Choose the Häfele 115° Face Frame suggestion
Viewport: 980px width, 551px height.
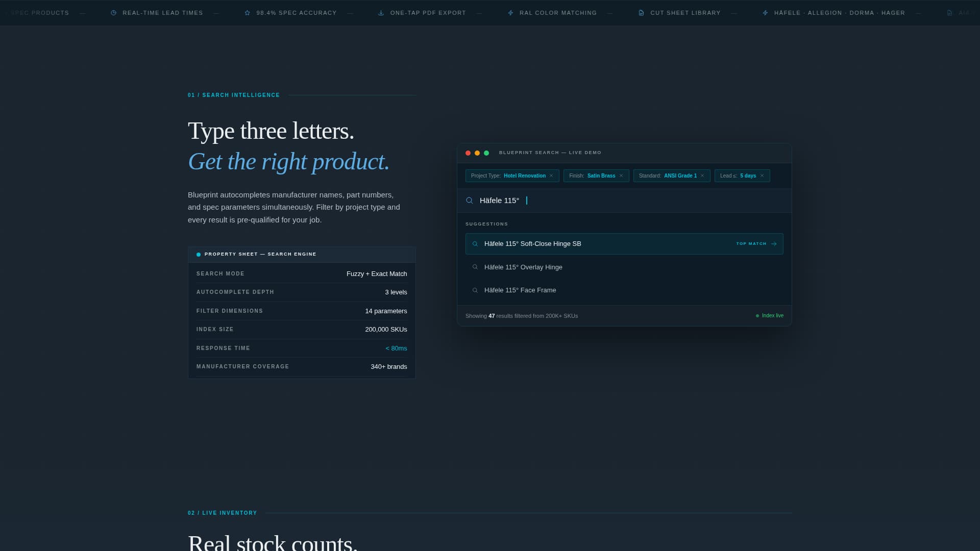coord(624,290)
